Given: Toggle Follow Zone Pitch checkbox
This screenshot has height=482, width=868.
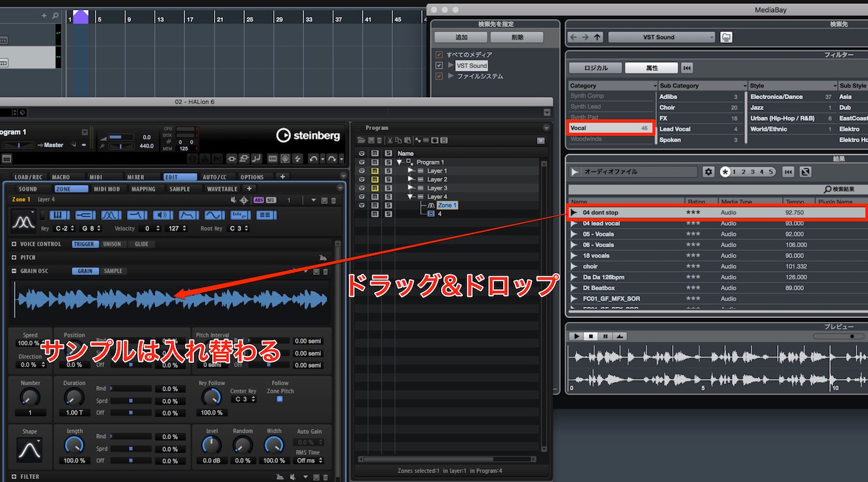Looking at the screenshot, I should pyautogui.click(x=280, y=399).
